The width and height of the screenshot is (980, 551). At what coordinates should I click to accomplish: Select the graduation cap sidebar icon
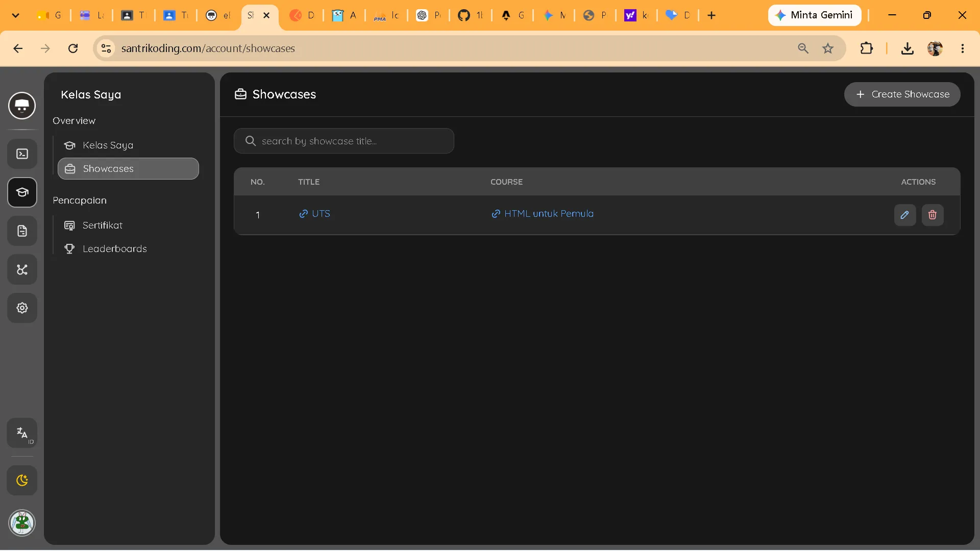click(22, 192)
